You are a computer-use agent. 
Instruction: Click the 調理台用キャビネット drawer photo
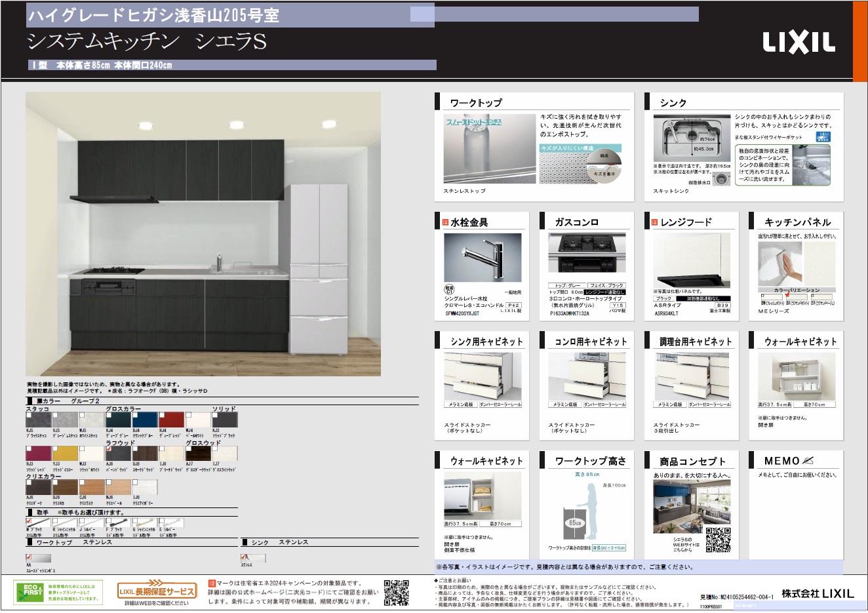692,376
